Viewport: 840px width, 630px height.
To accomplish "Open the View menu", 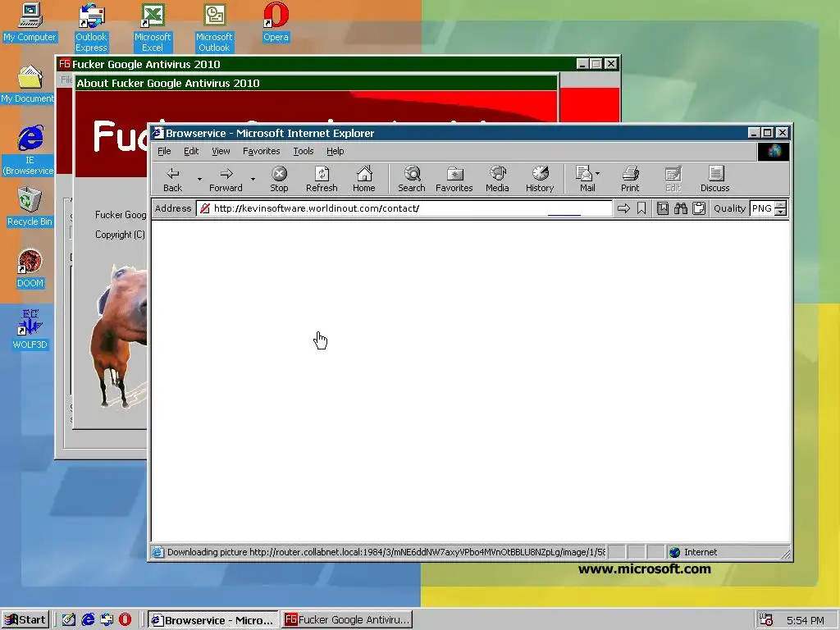I will 221,151.
